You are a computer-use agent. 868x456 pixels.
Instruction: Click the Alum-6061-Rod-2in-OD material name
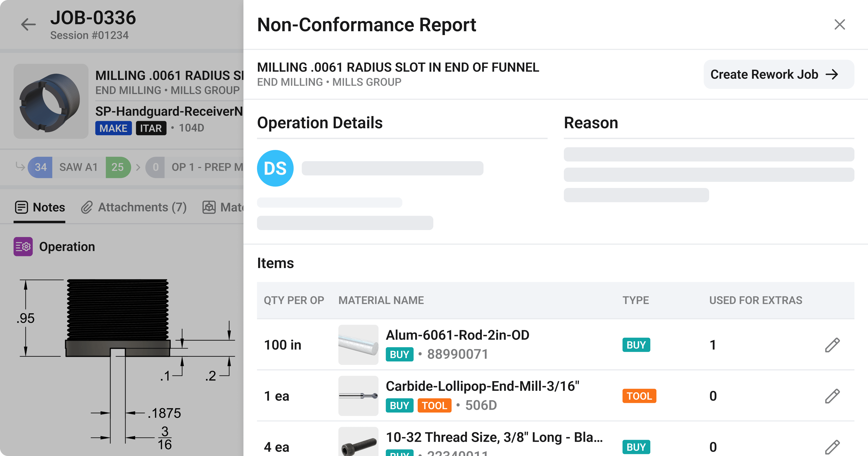457,335
